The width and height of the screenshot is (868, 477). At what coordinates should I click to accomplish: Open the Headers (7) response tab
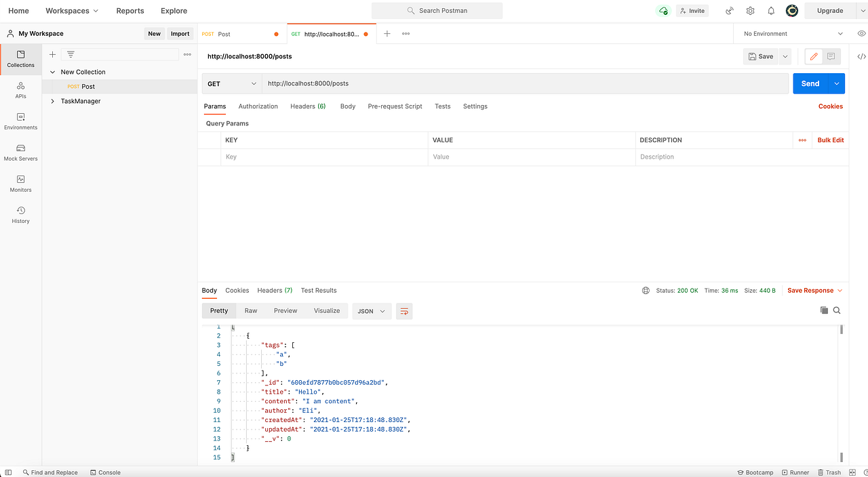(x=274, y=290)
